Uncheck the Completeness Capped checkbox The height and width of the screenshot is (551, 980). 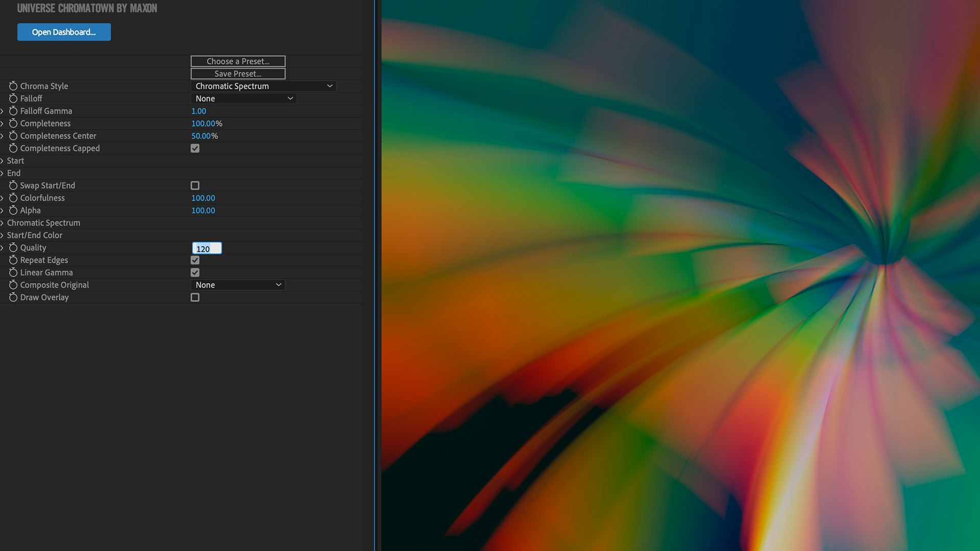[x=195, y=148]
